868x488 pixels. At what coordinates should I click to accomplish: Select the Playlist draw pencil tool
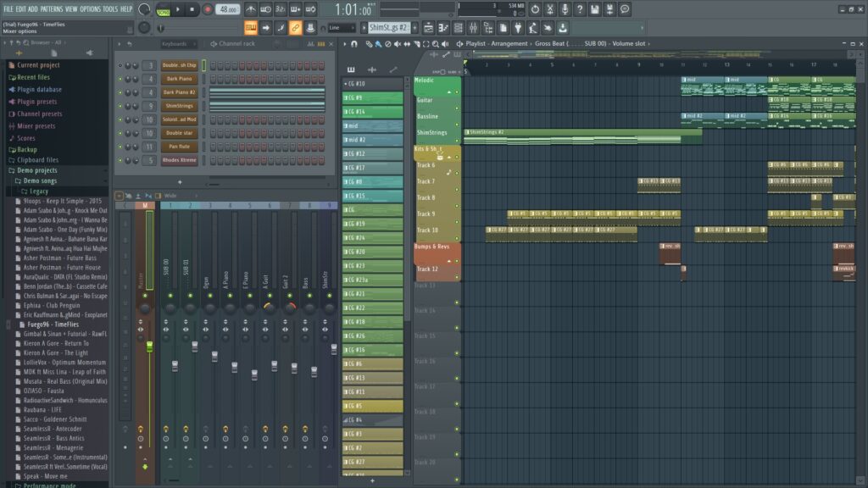pos(369,44)
